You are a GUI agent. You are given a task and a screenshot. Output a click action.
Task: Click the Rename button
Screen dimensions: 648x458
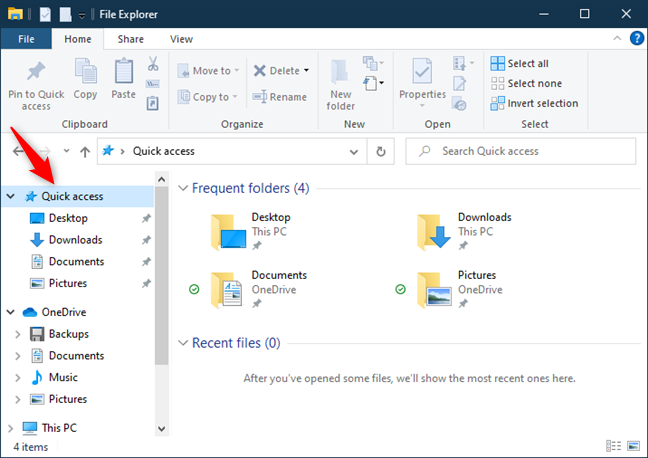click(280, 97)
